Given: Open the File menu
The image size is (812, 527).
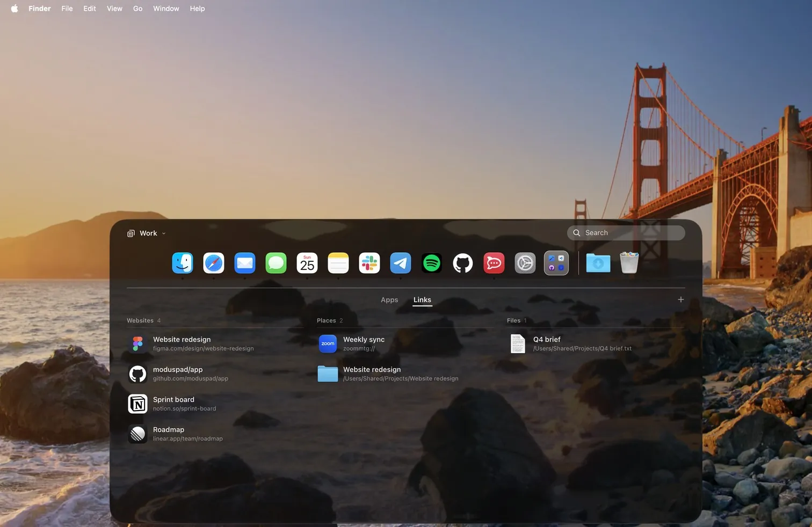Looking at the screenshot, I should click(67, 9).
